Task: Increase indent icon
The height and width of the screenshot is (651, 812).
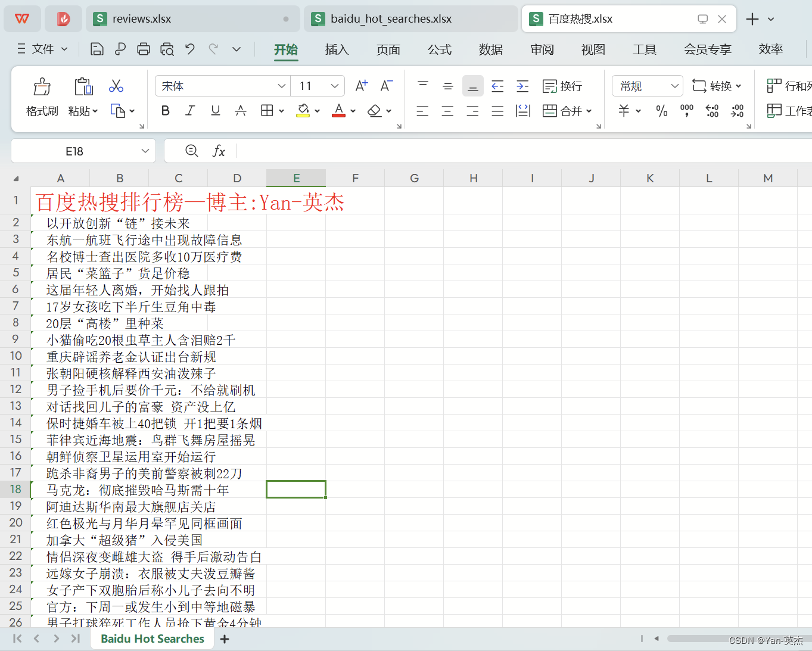Action: [522, 86]
